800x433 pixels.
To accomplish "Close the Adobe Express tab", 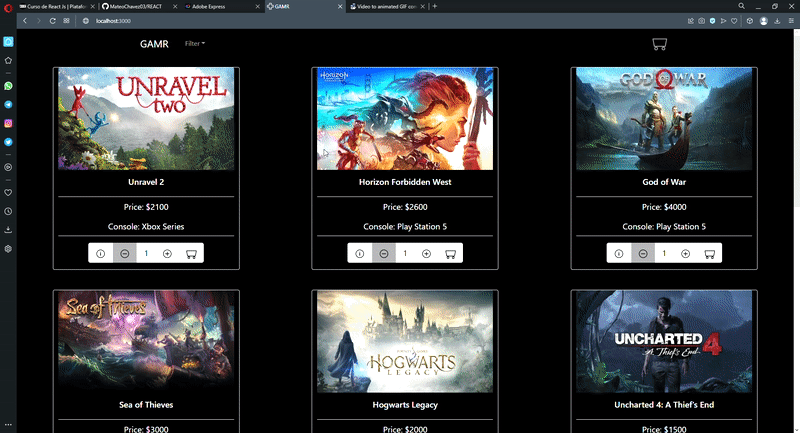I will point(257,7).
